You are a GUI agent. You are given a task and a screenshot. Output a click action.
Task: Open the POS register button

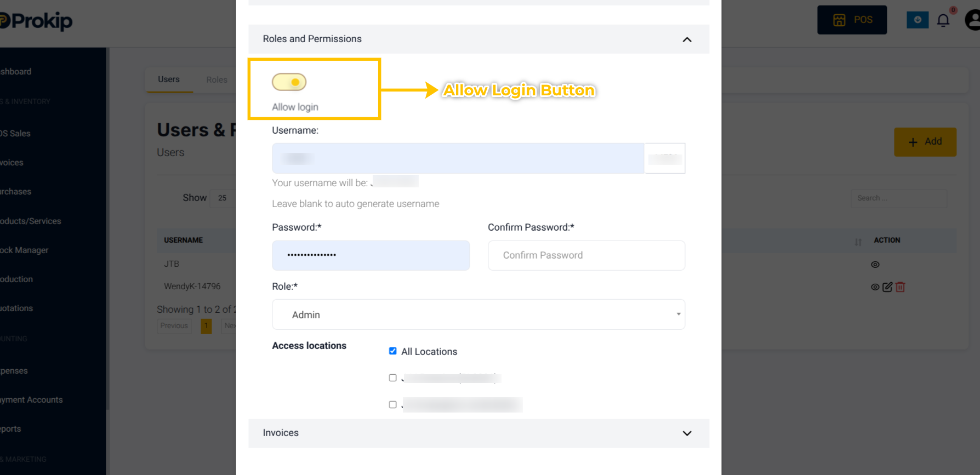(852, 20)
